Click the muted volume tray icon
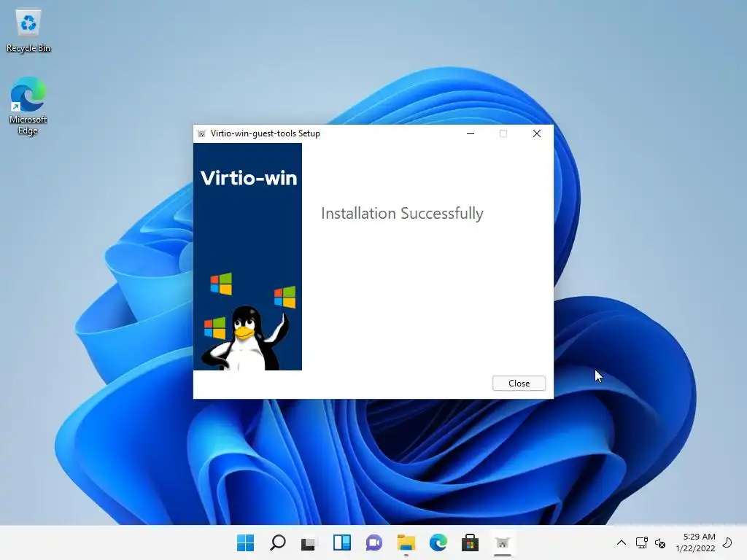This screenshot has width=747, height=560. tap(660, 542)
